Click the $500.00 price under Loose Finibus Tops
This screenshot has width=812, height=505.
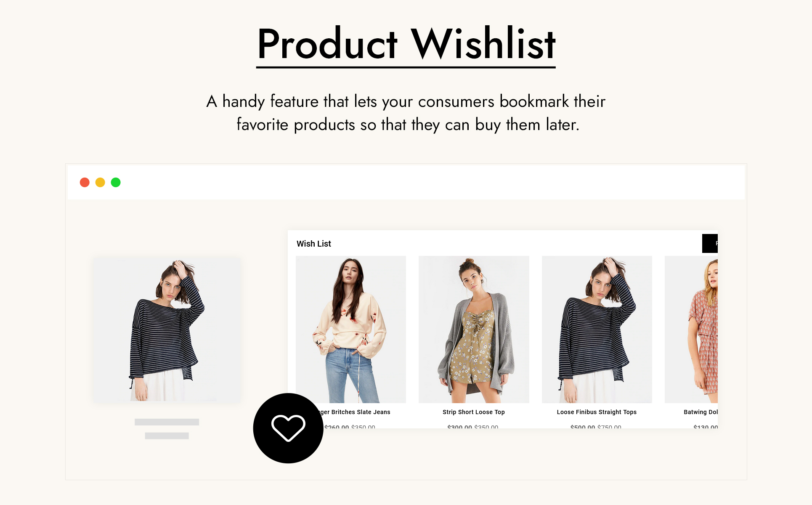[583, 426]
